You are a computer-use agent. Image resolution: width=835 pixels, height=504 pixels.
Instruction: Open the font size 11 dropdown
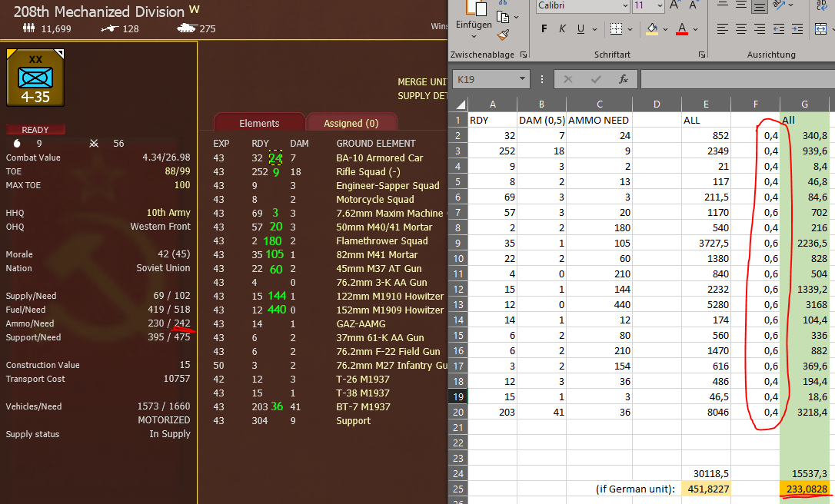point(660,5)
